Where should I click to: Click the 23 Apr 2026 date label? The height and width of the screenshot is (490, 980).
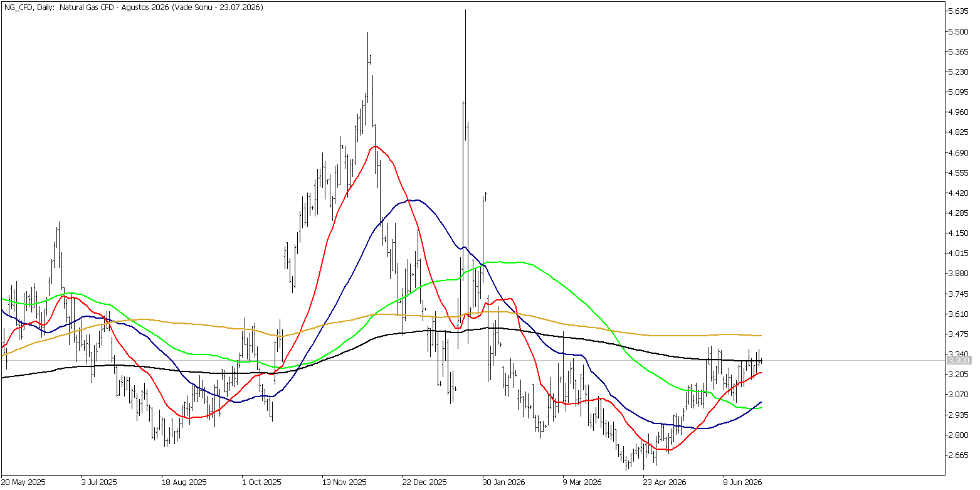tap(665, 483)
